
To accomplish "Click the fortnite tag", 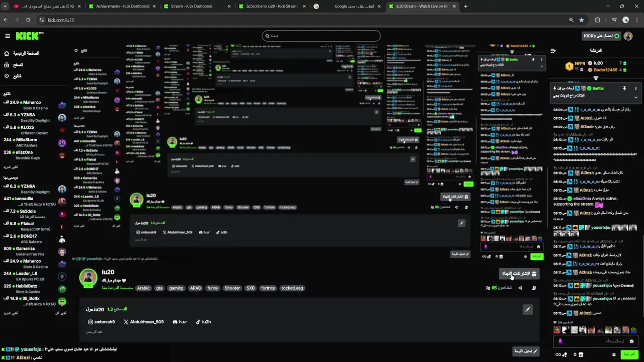I will pos(268,288).
